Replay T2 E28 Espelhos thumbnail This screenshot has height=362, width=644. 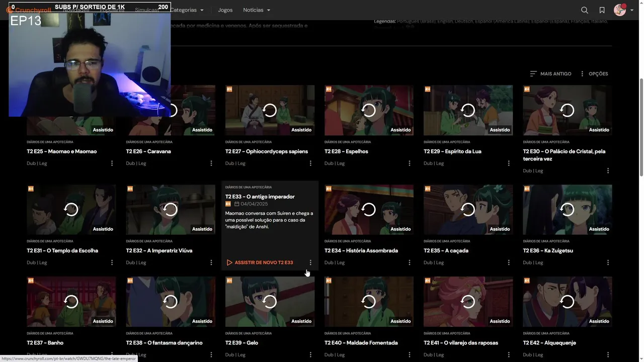(x=369, y=110)
